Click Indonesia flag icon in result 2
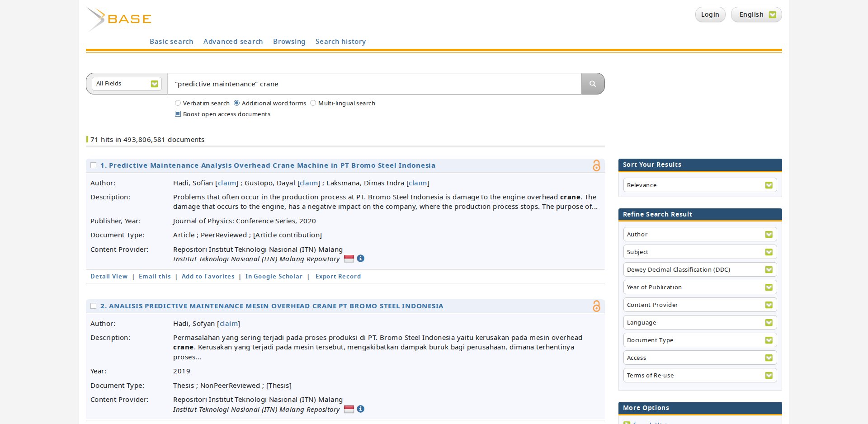The height and width of the screenshot is (424, 868). (x=349, y=409)
